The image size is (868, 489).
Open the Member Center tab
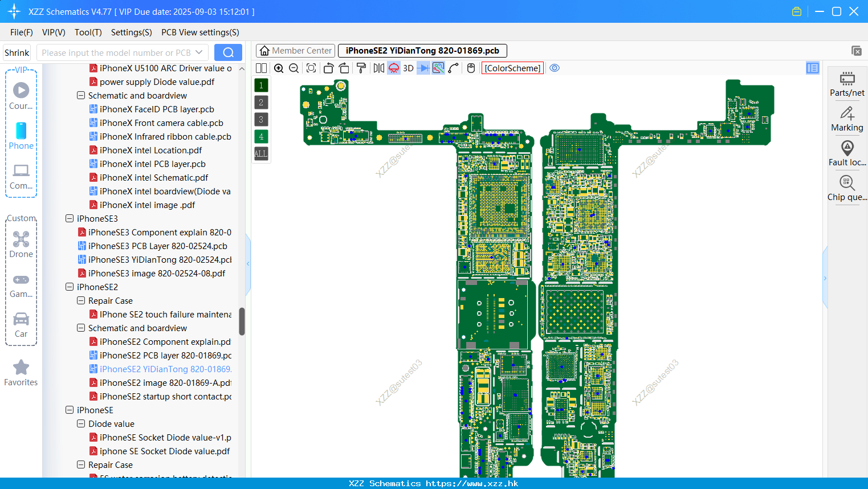pyautogui.click(x=295, y=51)
